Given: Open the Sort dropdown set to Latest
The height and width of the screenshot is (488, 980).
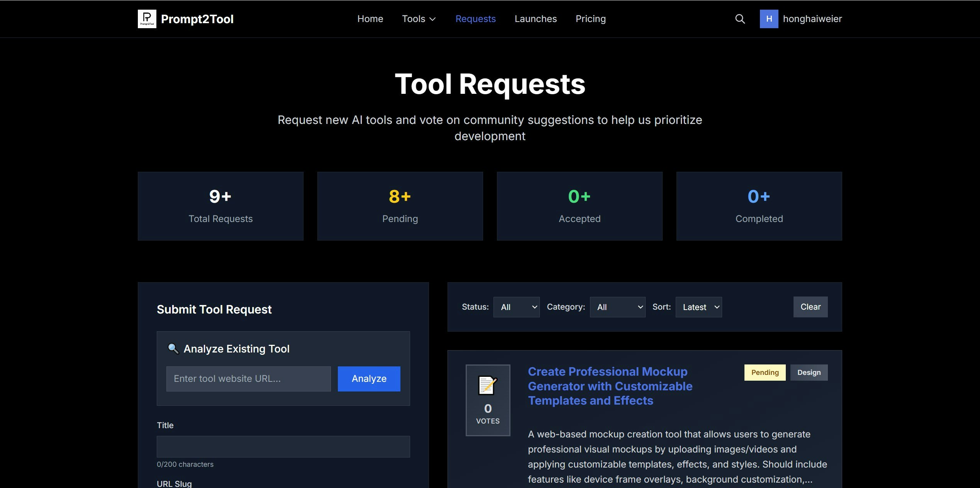Looking at the screenshot, I should pos(699,307).
